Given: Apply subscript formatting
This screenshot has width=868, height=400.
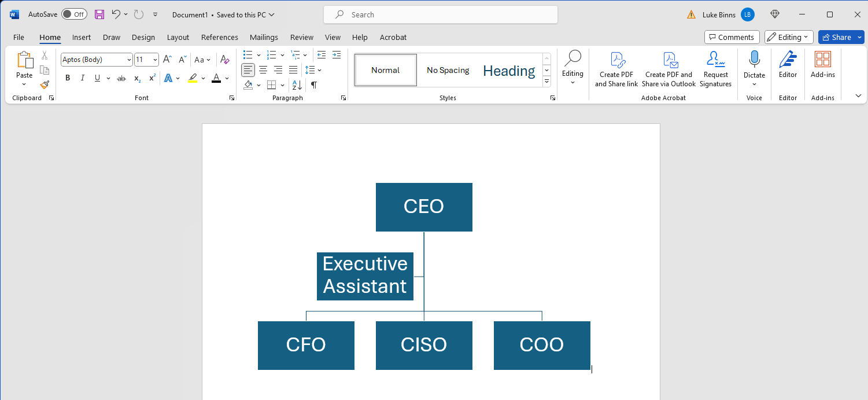Looking at the screenshot, I should (x=137, y=78).
